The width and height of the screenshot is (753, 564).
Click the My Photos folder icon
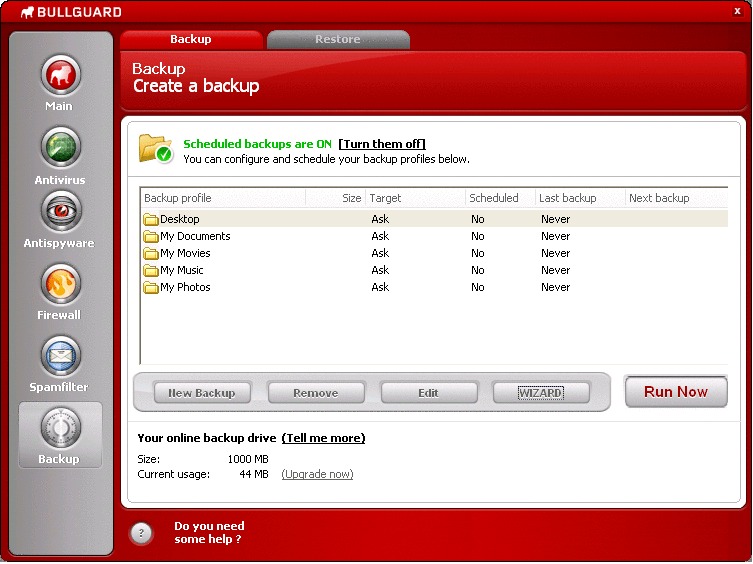(x=151, y=288)
